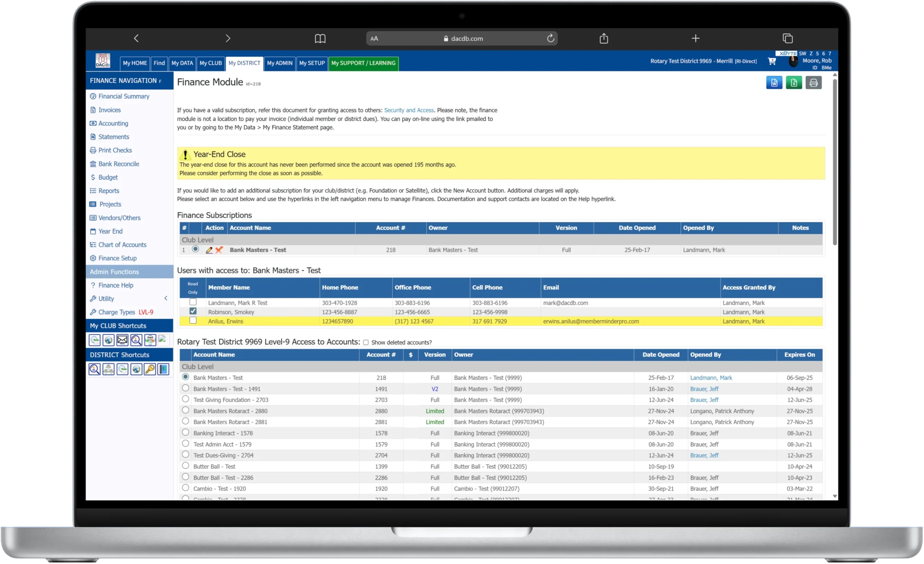This screenshot has width=924, height=564.
Task: Export page to Word document icon
Action: tap(774, 83)
